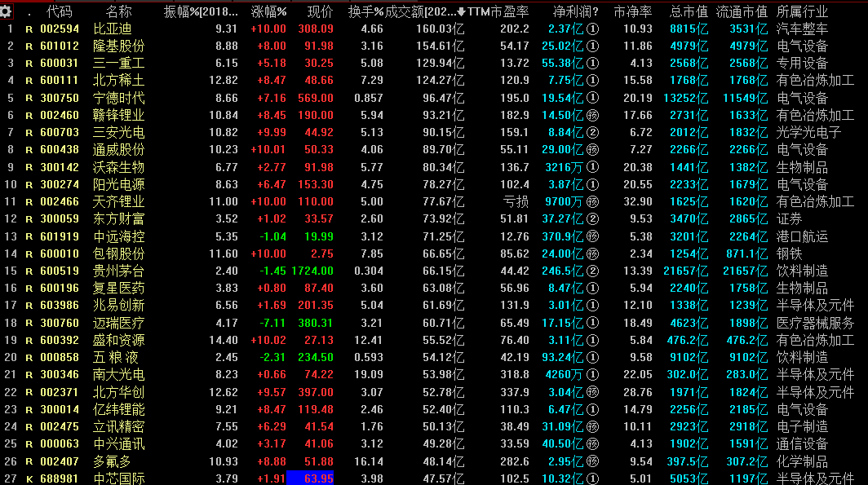The width and height of the screenshot is (868, 485).
Task: Select stock name 宁德时代
Action: [x=119, y=98]
